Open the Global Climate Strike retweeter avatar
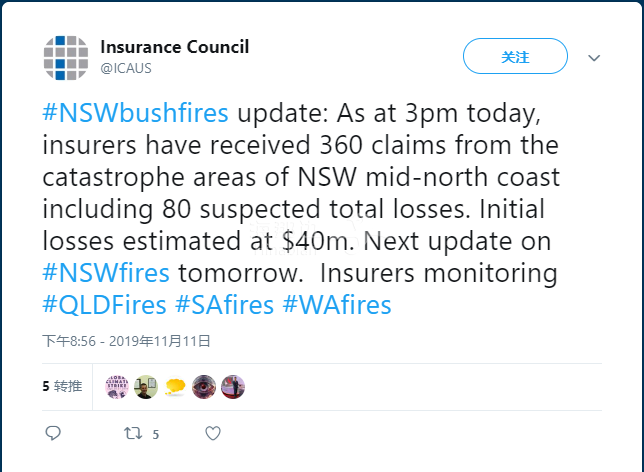The image size is (644, 472). tap(117, 386)
